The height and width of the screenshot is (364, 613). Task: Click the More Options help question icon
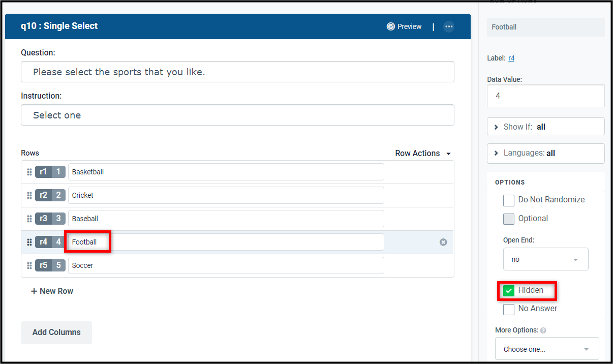coord(543,330)
